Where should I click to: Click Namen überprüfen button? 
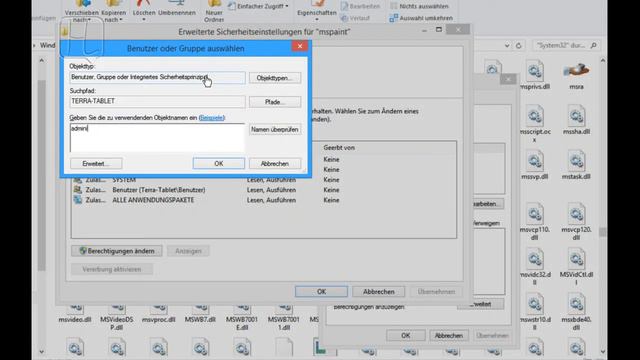[x=275, y=129]
